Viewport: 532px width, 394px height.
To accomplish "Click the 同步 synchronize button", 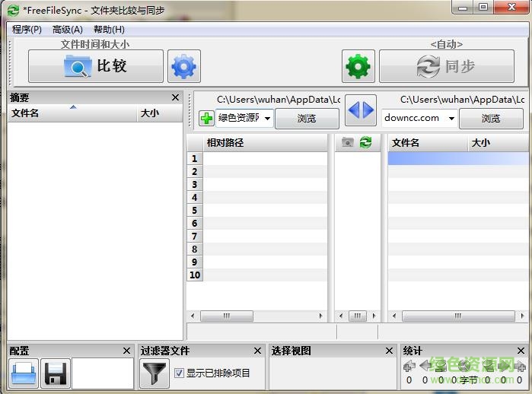I will 447,66.
